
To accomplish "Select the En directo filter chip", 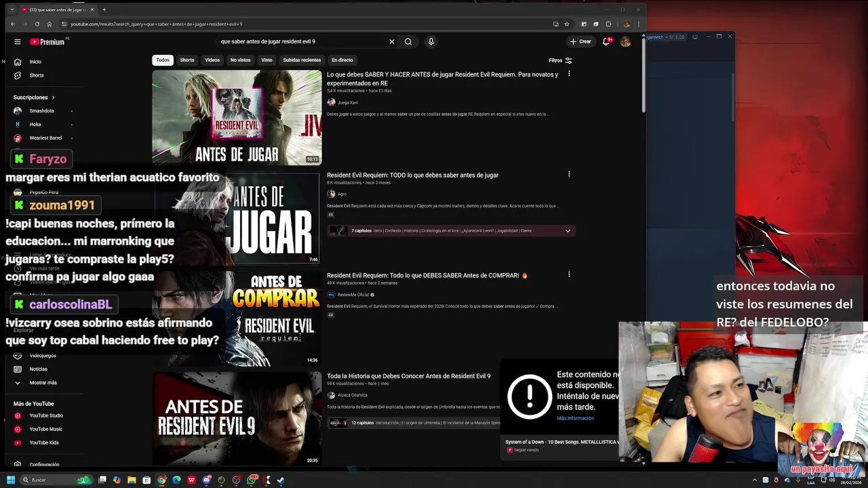I will point(342,60).
